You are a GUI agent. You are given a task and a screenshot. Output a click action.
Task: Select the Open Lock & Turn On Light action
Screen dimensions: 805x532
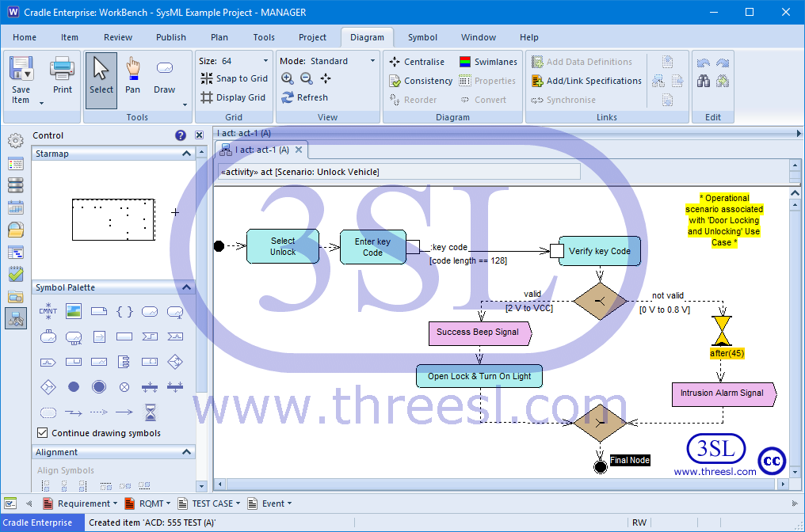click(479, 376)
